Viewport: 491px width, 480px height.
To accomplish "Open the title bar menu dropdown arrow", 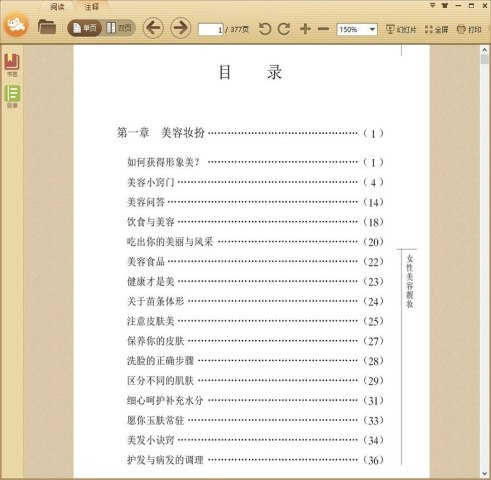I will tap(432, 5).
